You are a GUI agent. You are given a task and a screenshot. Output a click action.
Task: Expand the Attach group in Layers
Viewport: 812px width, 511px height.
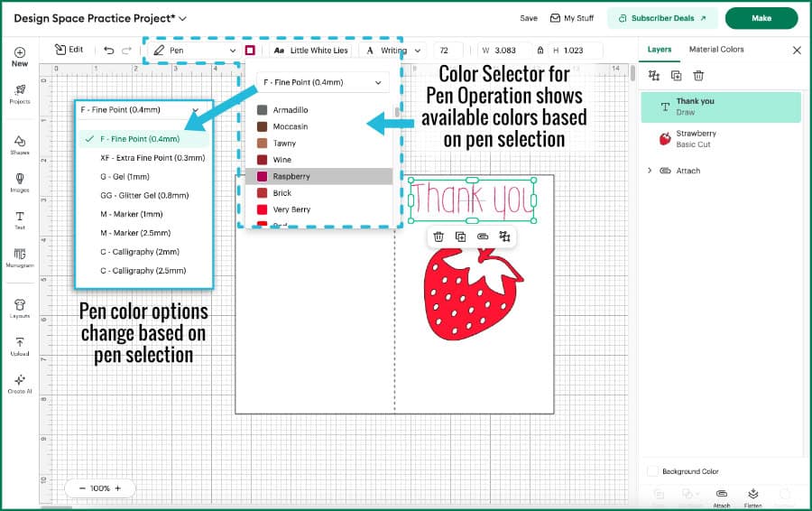650,171
